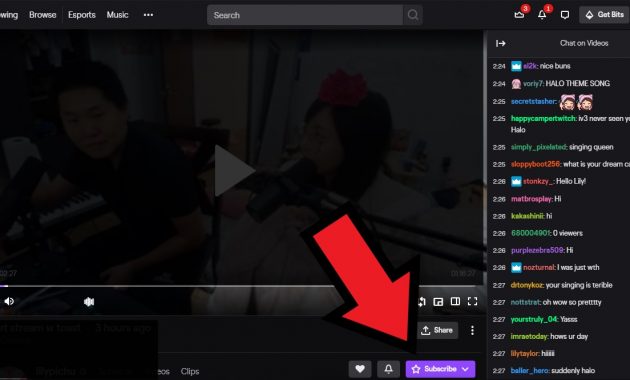The height and width of the screenshot is (380, 630).
Task: Open the vertical dots options beside Share
Action: tap(472, 330)
